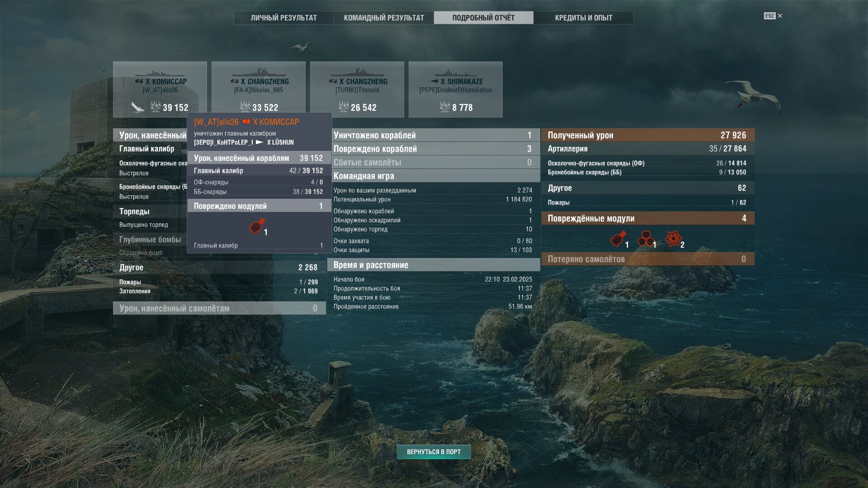Click damaged main battery icon under Повреждённые модули
This screenshot has width=868, height=488.
(x=618, y=239)
